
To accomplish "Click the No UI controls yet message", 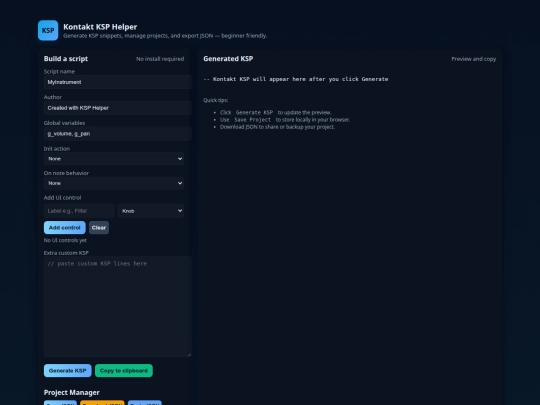I will click(x=65, y=240).
